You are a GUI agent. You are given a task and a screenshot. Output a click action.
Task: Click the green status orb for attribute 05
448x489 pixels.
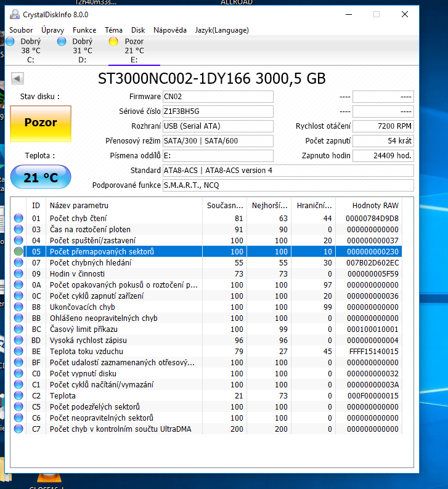pyautogui.click(x=18, y=252)
